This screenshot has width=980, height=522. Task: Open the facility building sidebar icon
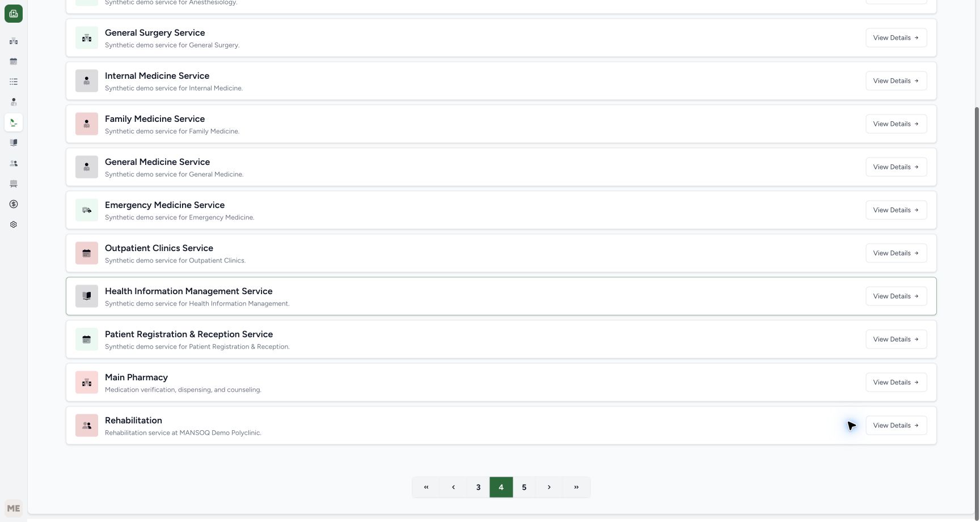(x=14, y=41)
